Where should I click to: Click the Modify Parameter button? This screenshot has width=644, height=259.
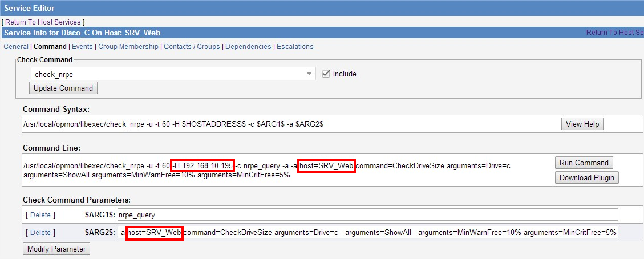pos(56,249)
